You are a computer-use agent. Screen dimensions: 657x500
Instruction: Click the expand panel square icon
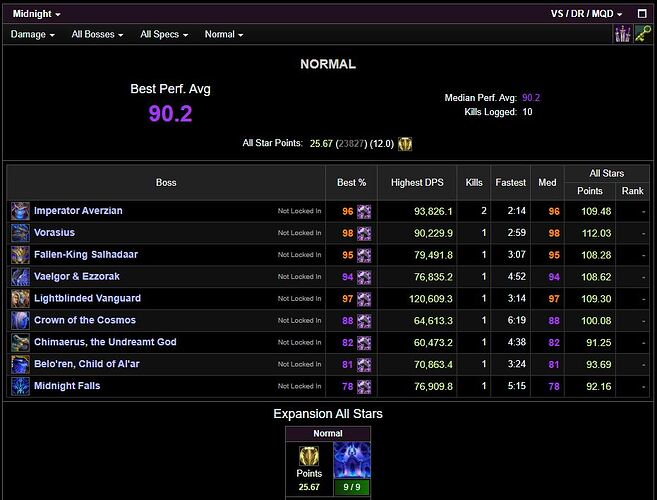[x=642, y=14]
